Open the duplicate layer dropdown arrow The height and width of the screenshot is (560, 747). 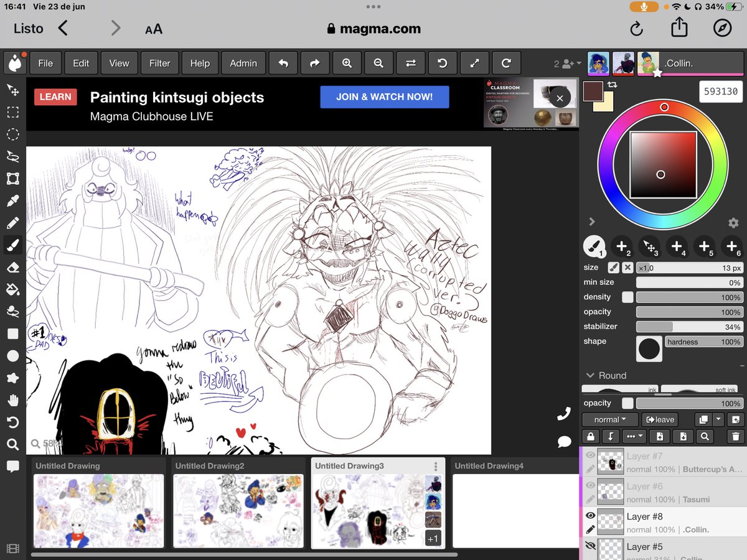click(719, 420)
